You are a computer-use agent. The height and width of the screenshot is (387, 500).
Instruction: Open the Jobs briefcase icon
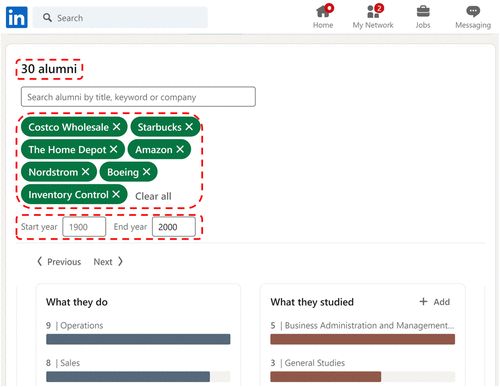point(423,17)
